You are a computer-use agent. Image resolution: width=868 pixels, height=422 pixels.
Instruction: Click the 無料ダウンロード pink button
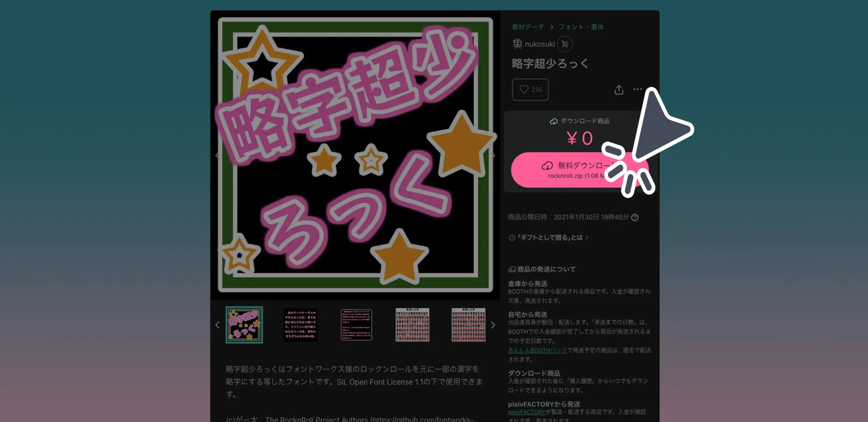[580, 170]
